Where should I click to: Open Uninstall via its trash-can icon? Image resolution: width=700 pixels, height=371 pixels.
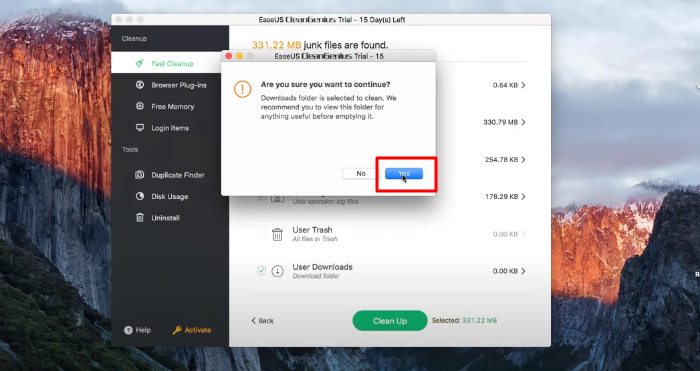(x=140, y=217)
